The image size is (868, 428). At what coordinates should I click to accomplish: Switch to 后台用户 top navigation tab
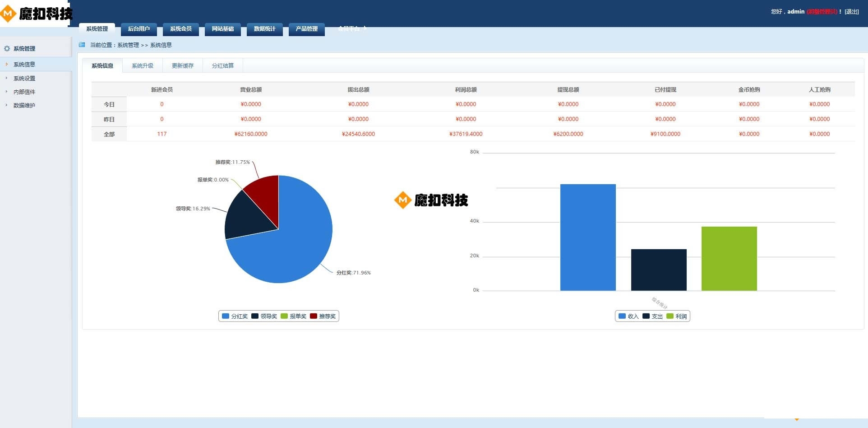pos(139,29)
